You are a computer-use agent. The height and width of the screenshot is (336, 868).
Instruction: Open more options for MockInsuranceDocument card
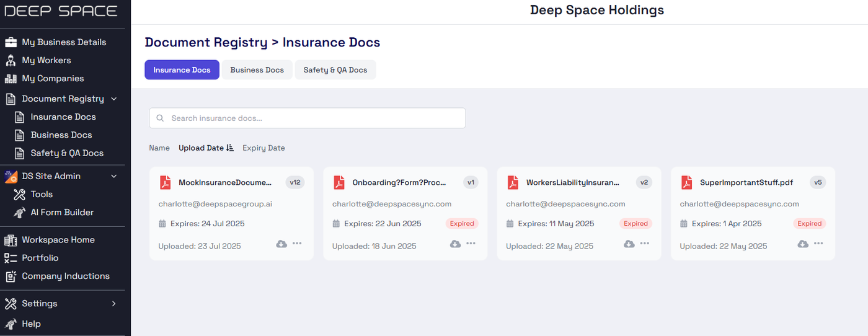pos(297,244)
